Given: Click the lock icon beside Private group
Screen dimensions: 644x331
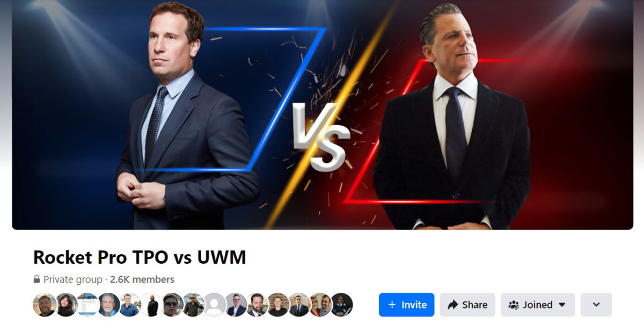Looking at the screenshot, I should (36, 279).
